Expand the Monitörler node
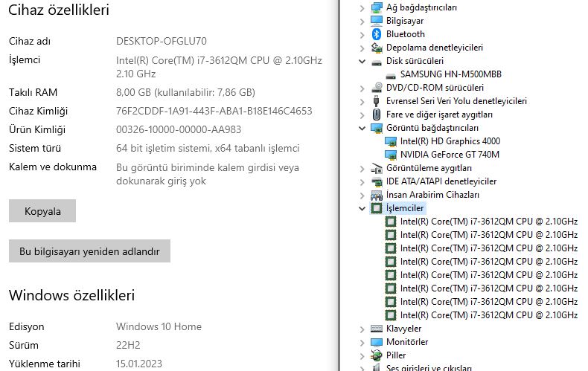This screenshot has width=588, height=371. 362,343
